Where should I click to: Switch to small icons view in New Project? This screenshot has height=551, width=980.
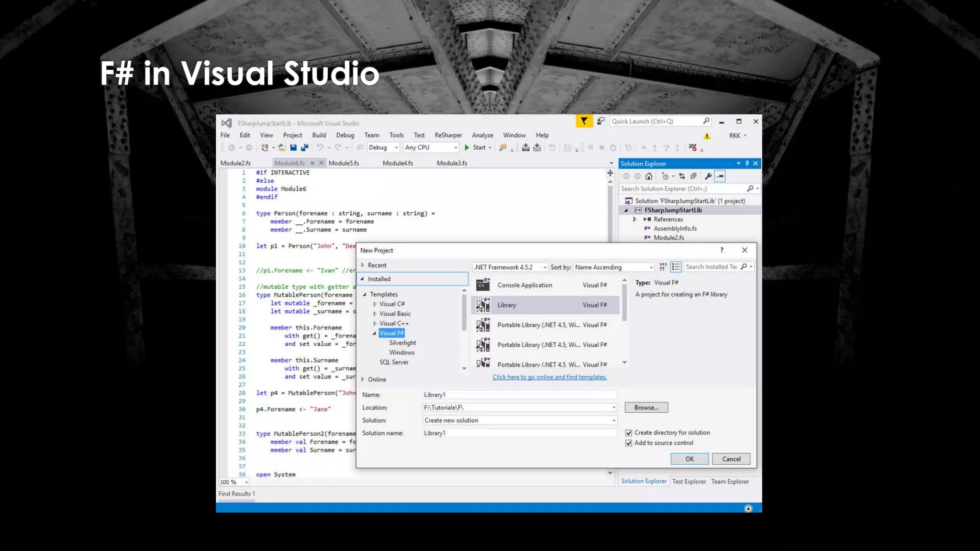pos(663,267)
